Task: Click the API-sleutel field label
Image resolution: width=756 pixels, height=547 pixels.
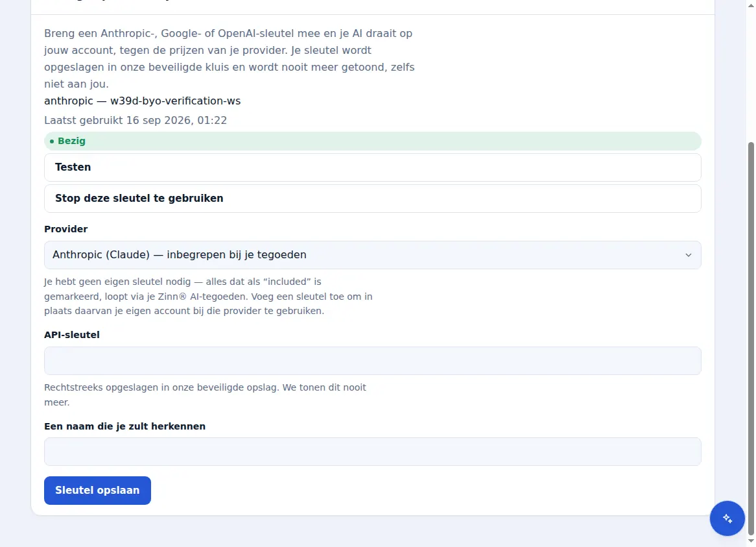Action: [72, 335]
